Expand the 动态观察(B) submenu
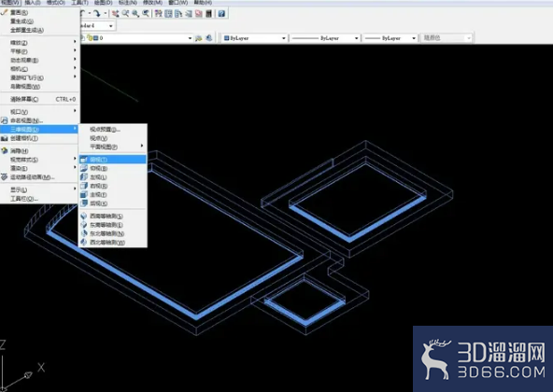Viewport: 553px width, 392px height. pos(39,60)
